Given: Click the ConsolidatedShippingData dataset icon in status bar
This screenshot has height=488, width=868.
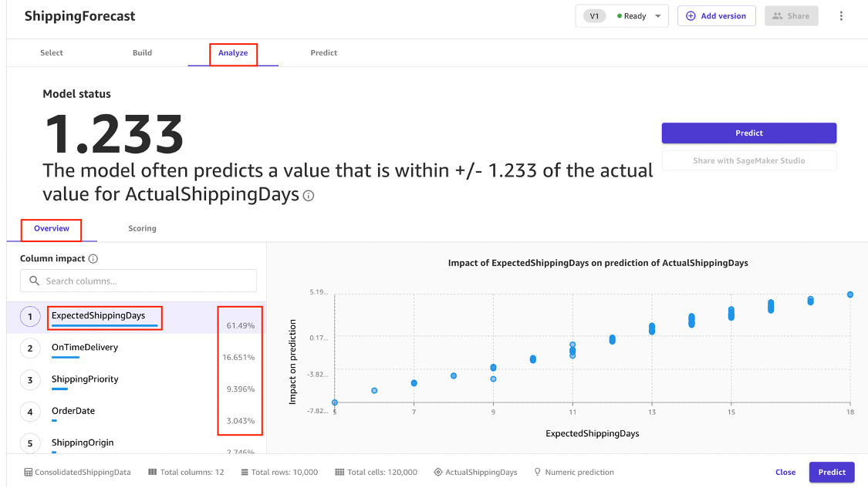Looking at the screenshot, I should 28,471.
